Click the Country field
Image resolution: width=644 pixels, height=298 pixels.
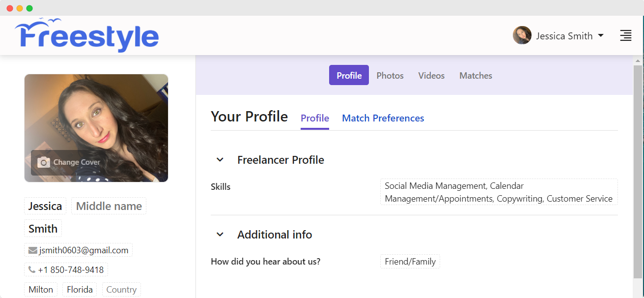121,290
